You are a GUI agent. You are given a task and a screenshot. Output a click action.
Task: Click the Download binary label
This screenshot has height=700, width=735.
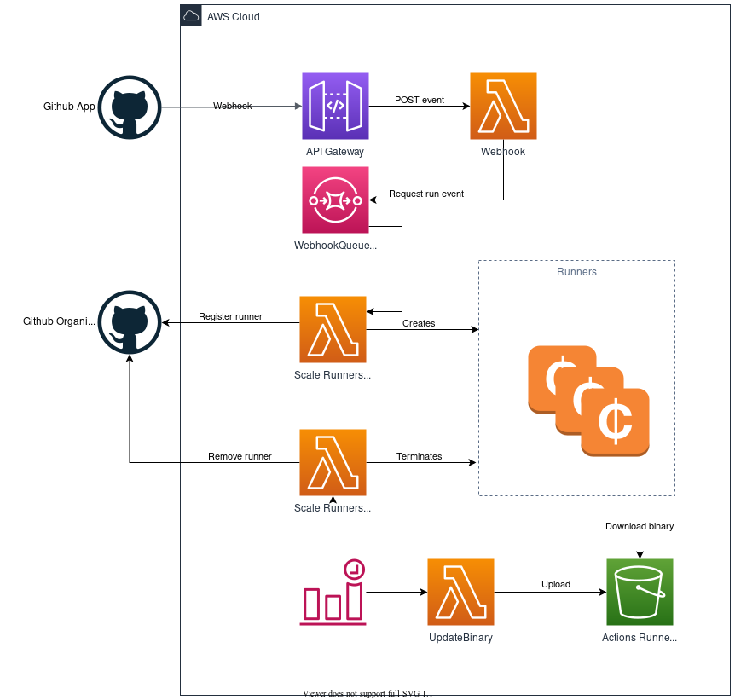[640, 526]
